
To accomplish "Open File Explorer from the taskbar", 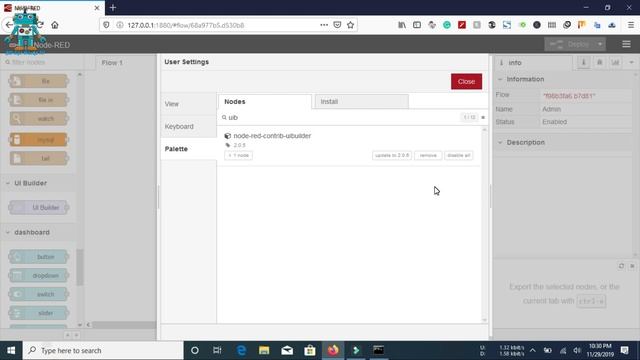I will tap(264, 350).
